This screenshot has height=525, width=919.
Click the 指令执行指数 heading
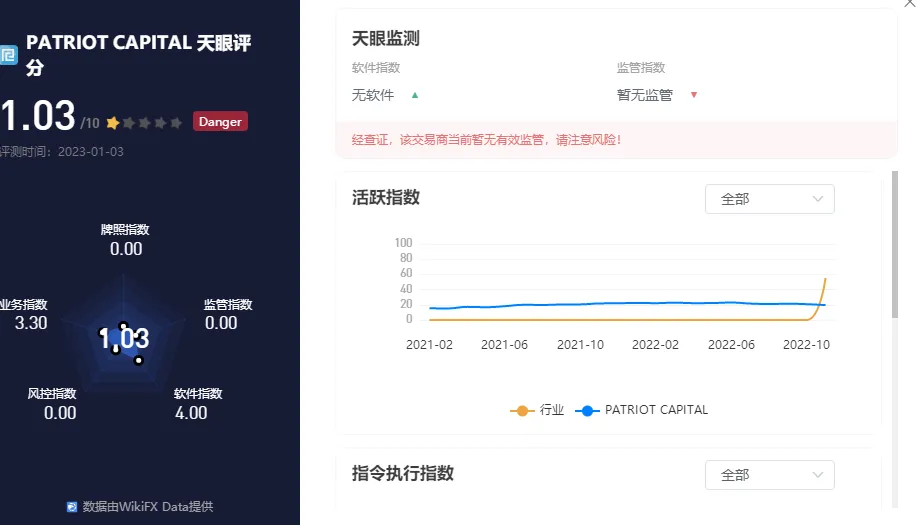pyautogui.click(x=403, y=473)
